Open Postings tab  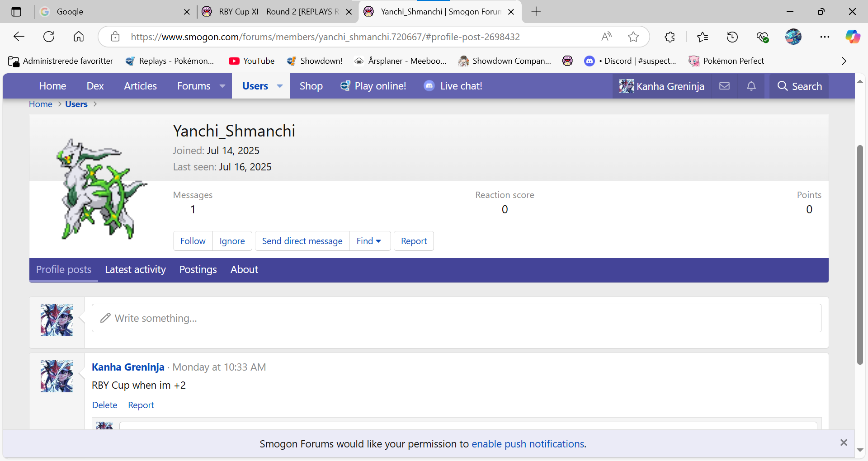point(198,269)
